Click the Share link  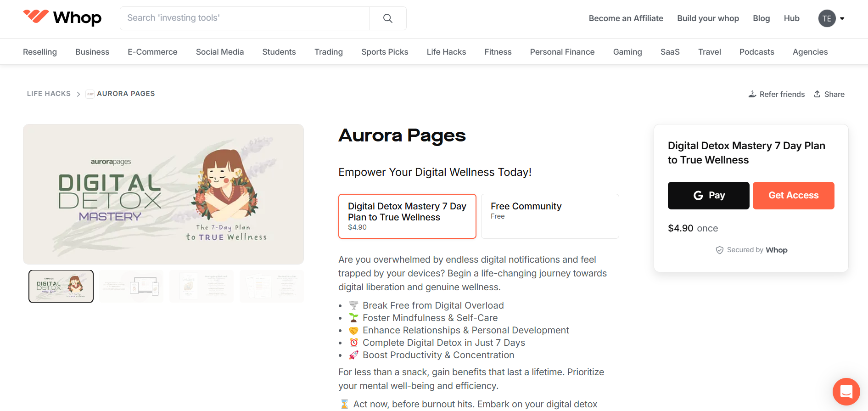coord(829,94)
